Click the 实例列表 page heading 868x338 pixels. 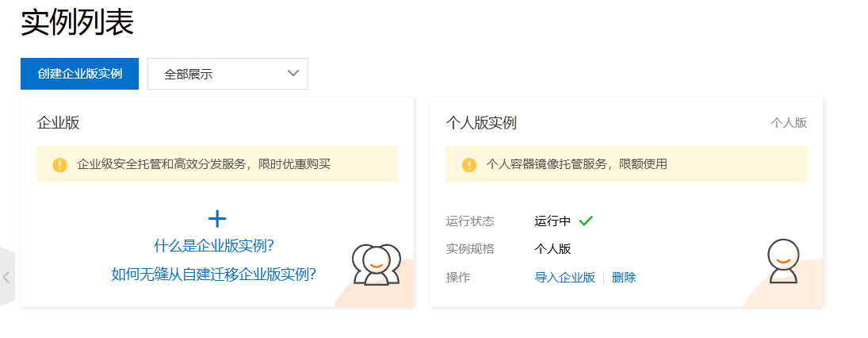pos(78,23)
